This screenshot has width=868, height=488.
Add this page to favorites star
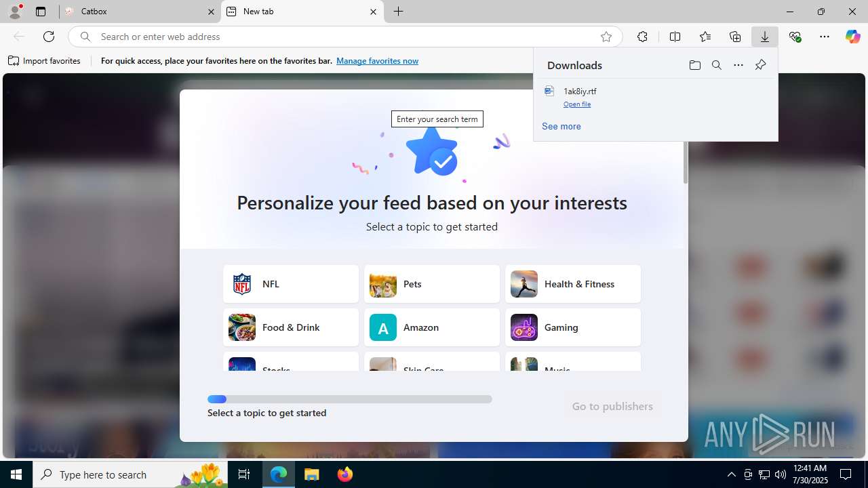tap(606, 37)
